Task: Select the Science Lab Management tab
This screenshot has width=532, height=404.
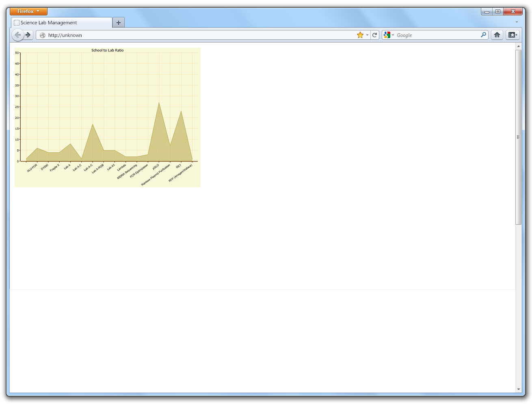Action: [61, 23]
